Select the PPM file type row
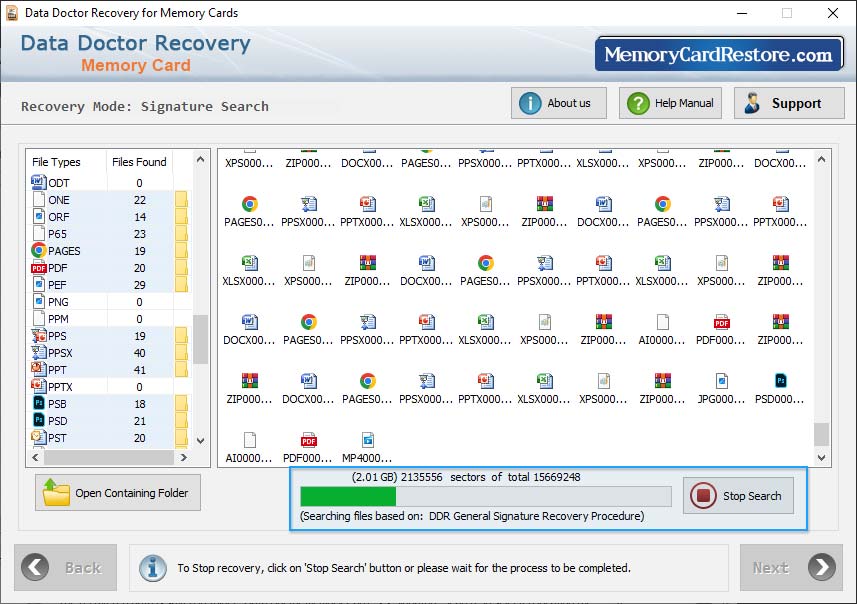Screen dimensions: 857x604 coord(109,318)
